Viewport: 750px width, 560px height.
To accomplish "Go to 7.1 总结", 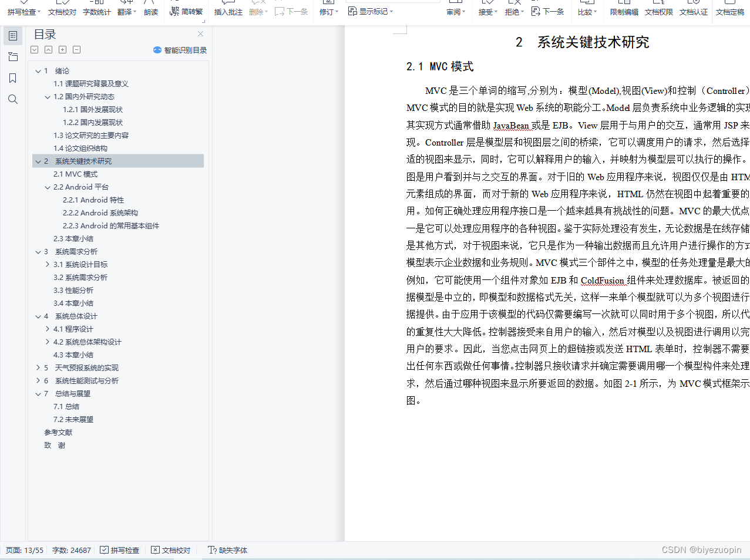I will (66, 407).
